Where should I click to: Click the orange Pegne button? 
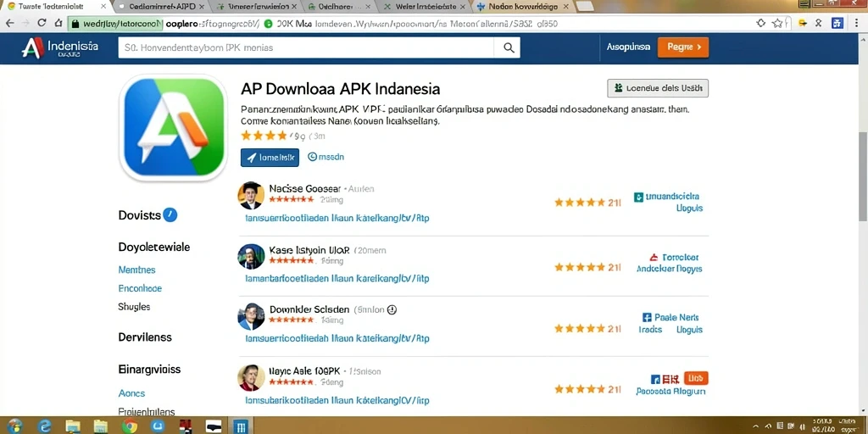682,47
